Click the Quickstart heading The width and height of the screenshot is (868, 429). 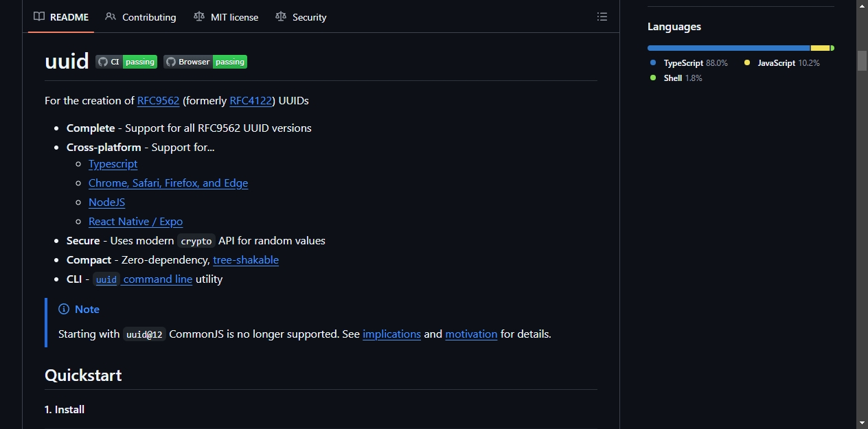point(83,375)
